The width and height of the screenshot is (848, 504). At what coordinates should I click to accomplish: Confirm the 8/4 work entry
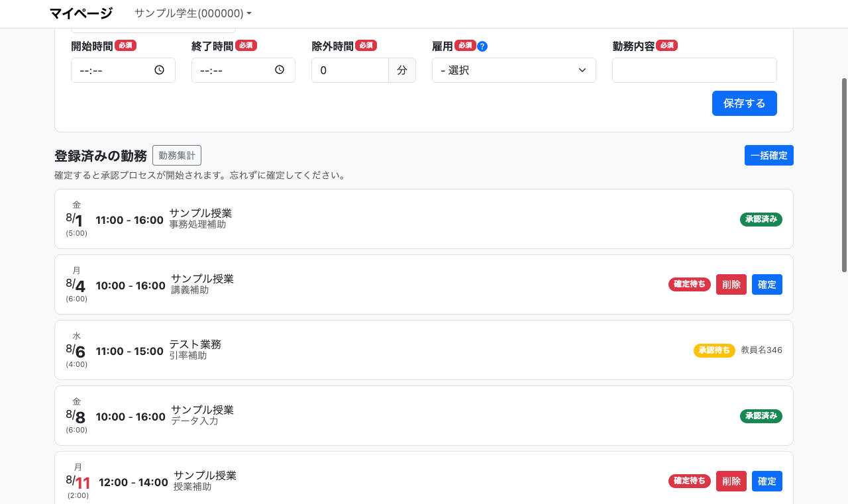click(x=767, y=285)
